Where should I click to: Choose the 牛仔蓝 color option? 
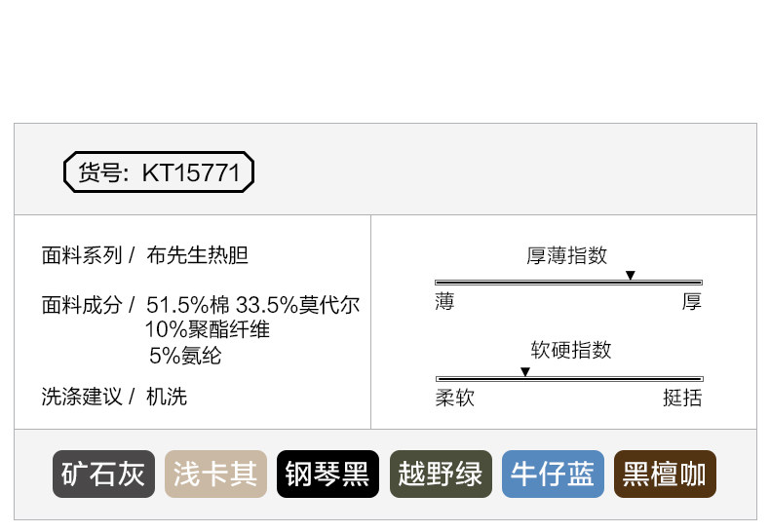(553, 475)
